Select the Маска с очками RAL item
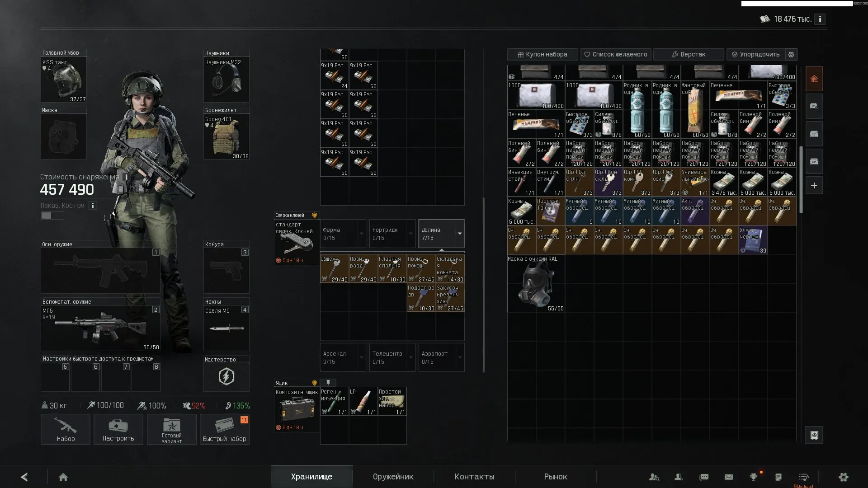This screenshot has width=868, height=488. click(536, 283)
